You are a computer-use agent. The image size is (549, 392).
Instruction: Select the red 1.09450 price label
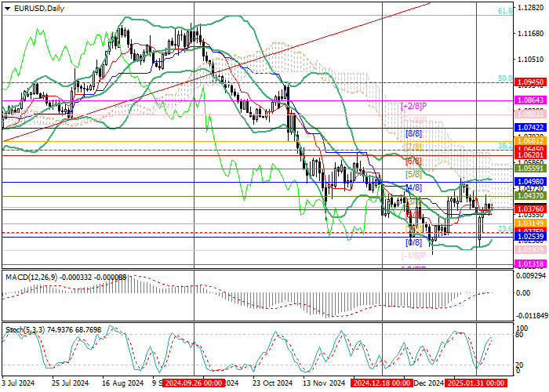(531, 81)
